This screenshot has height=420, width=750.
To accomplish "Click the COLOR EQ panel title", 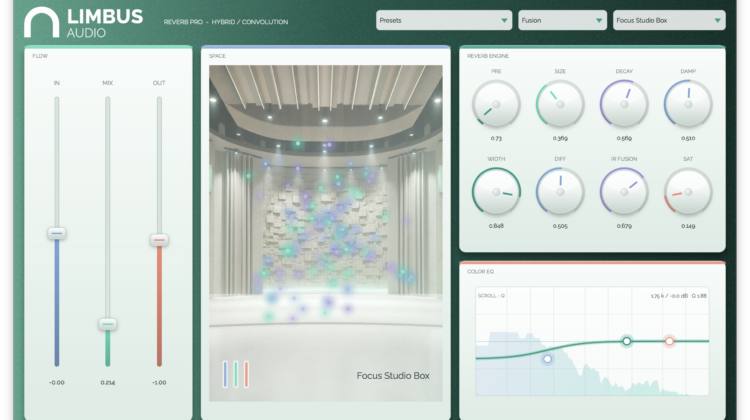I will (x=480, y=272).
